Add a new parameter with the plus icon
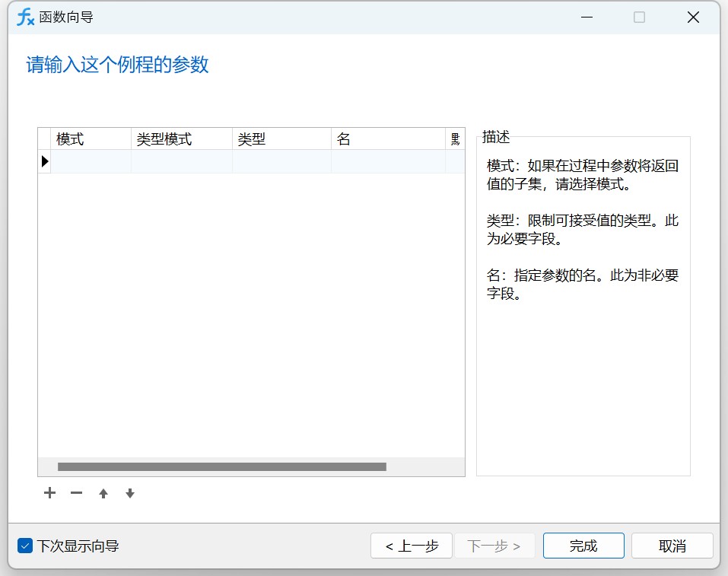 (49, 493)
